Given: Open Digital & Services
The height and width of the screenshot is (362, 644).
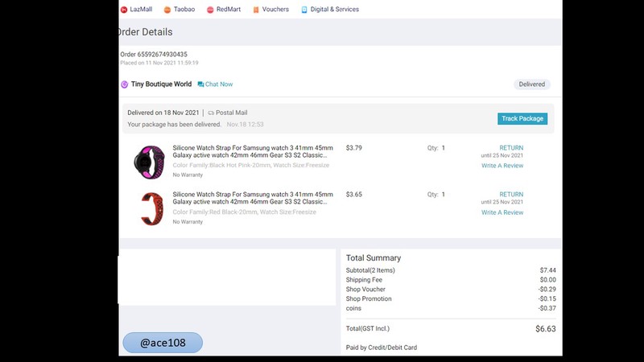Looking at the screenshot, I should coord(334,9).
